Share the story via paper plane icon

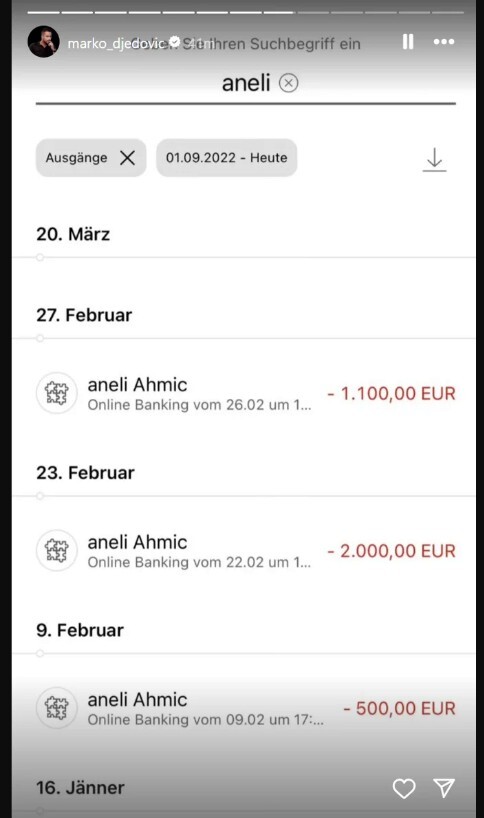click(x=444, y=788)
